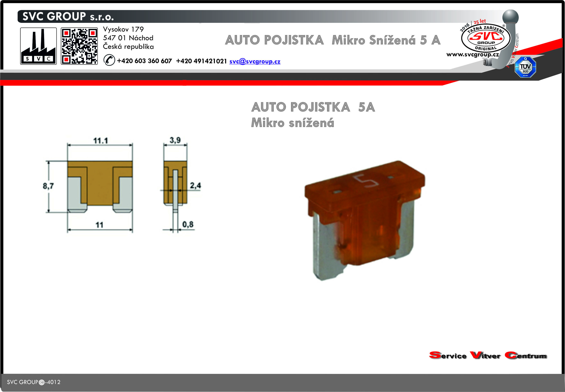Image resolution: width=565 pixels, height=392 pixels.
Task: Click the AUTO POJISTKA Mikro Snížená 5 A heading
Action: (332, 40)
